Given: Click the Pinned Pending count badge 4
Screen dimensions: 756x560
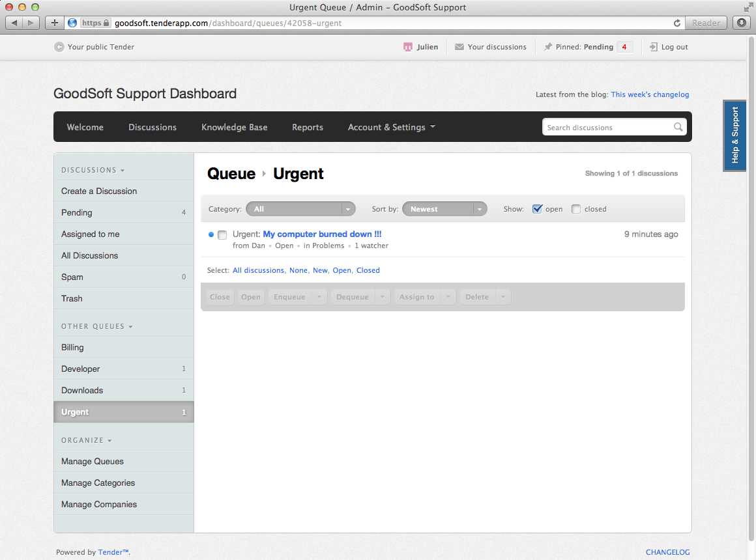Looking at the screenshot, I should [624, 47].
